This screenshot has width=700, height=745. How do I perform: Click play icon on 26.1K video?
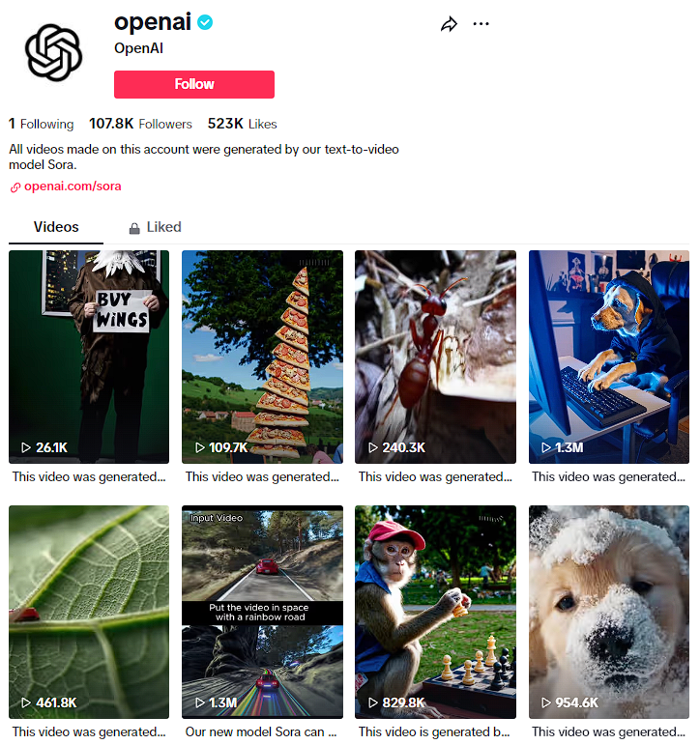point(26,447)
